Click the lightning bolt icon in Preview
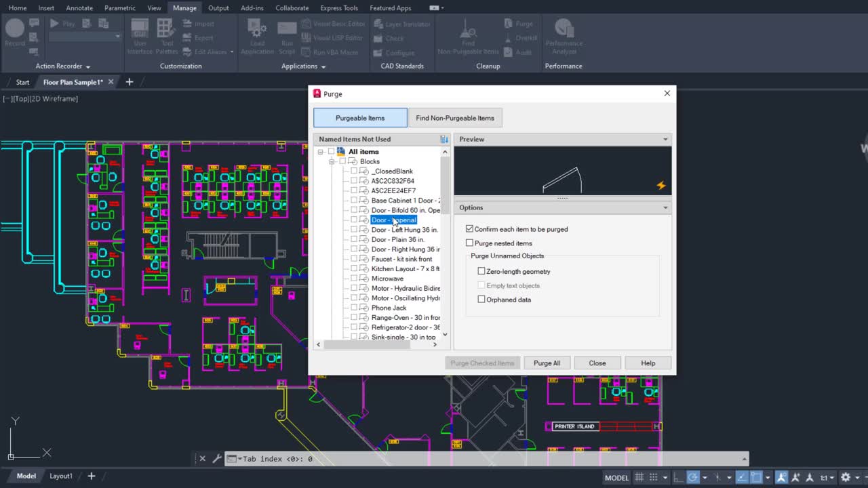The height and width of the screenshot is (488, 868). click(660, 185)
